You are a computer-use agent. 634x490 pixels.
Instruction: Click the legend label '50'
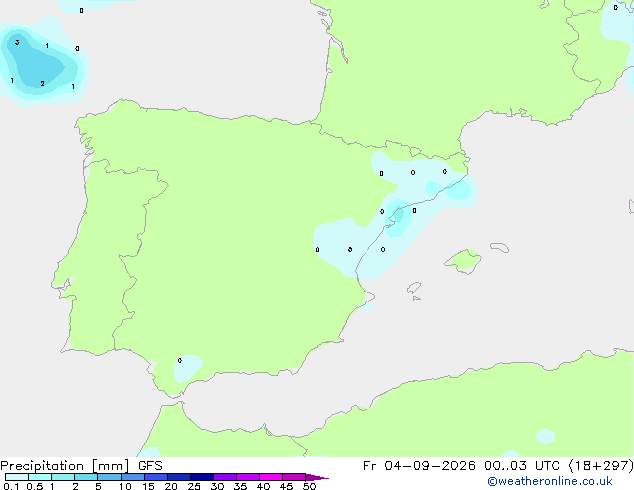tap(309, 486)
